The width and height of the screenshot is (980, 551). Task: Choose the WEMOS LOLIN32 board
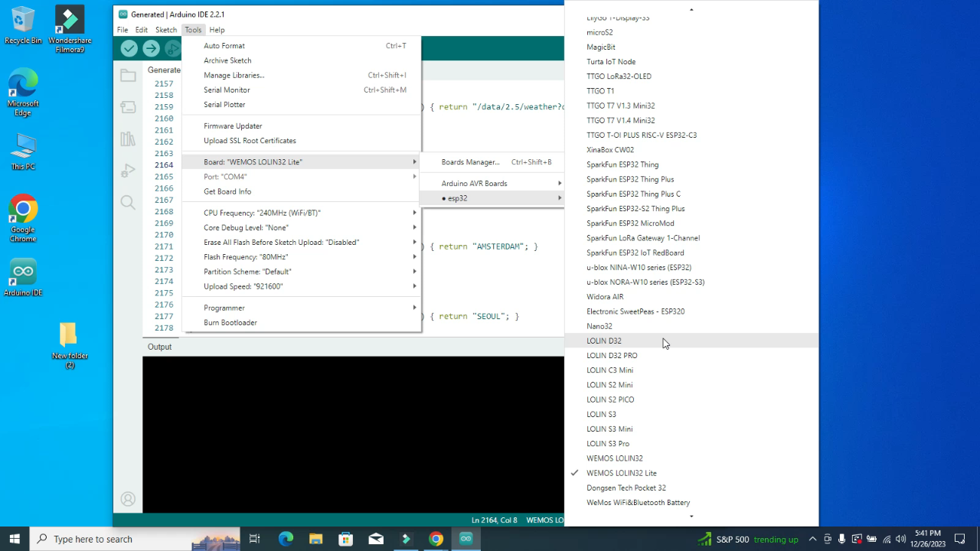(x=691, y=458)
